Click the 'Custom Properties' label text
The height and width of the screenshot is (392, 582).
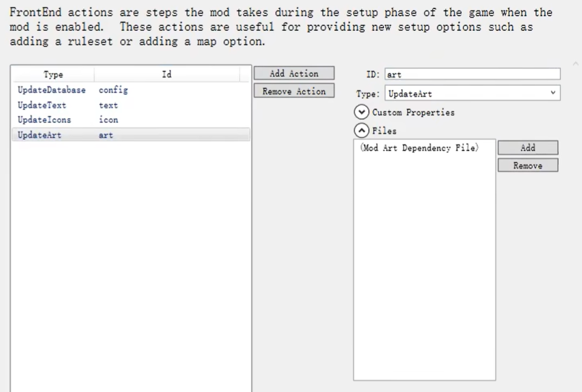point(413,113)
